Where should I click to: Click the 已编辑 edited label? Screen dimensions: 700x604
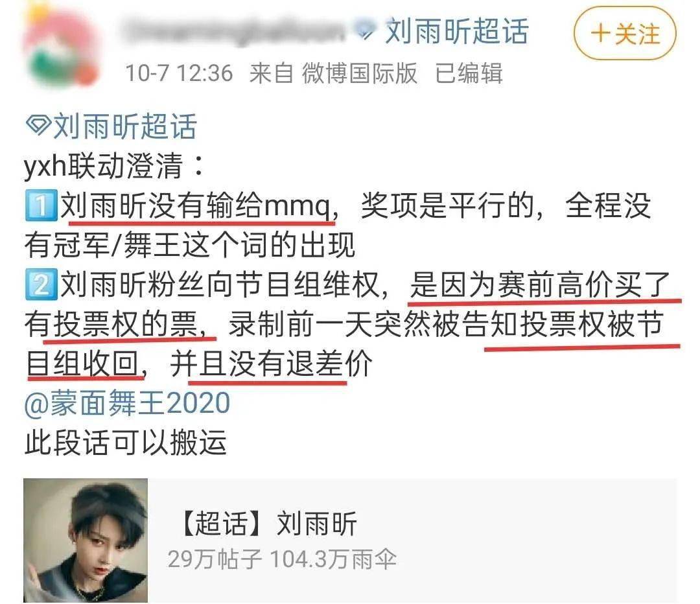tap(469, 73)
